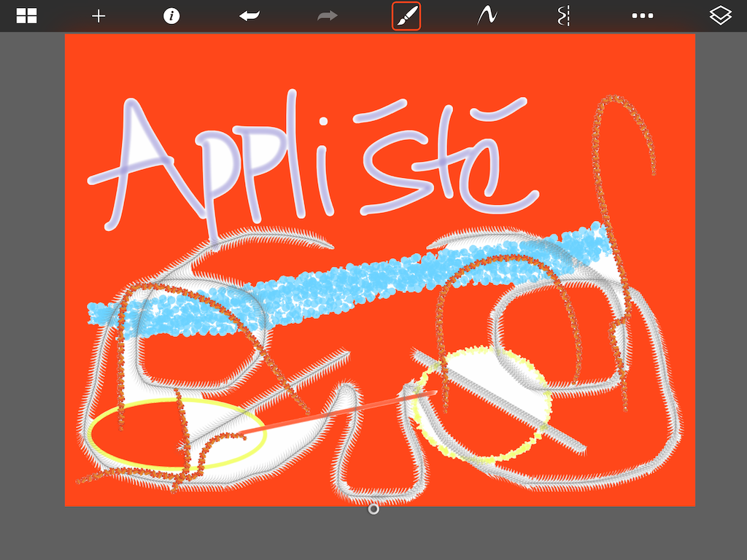The width and height of the screenshot is (747, 560).
Task: Open the three-dot more options menu
Action: click(642, 16)
